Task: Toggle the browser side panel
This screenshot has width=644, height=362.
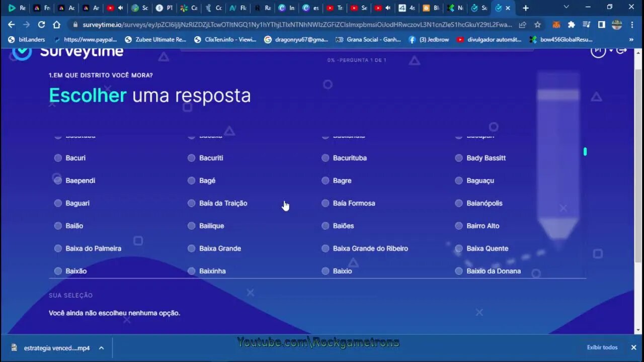Action: pyautogui.click(x=601, y=25)
